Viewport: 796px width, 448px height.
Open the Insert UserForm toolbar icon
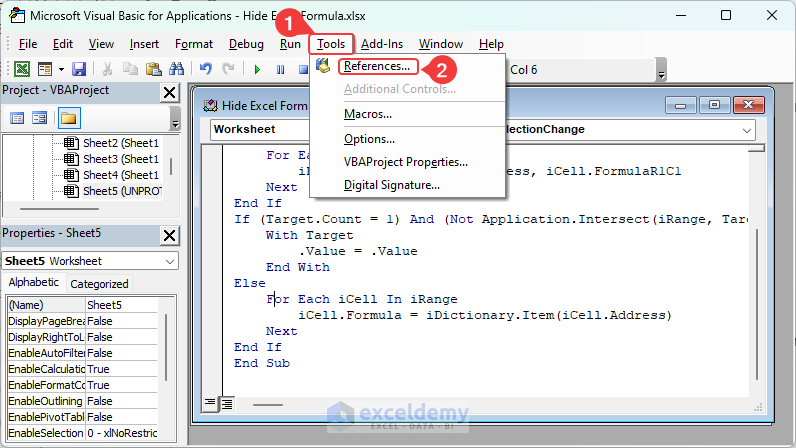tap(45, 69)
